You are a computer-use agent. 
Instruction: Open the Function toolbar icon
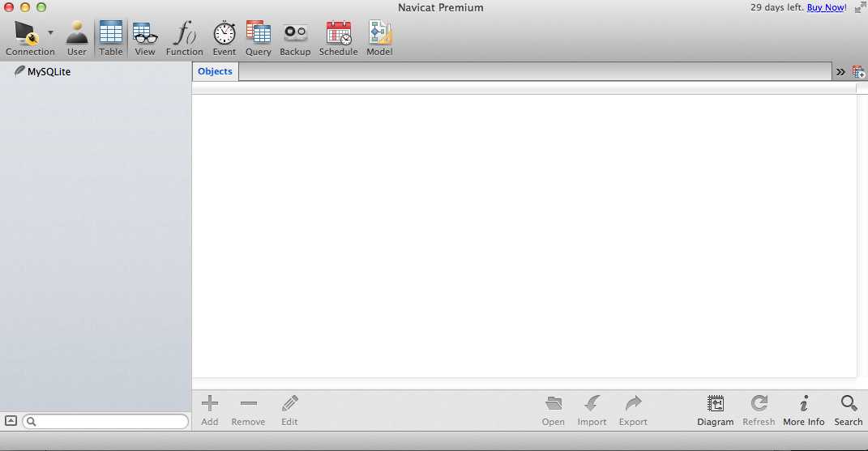[184, 38]
